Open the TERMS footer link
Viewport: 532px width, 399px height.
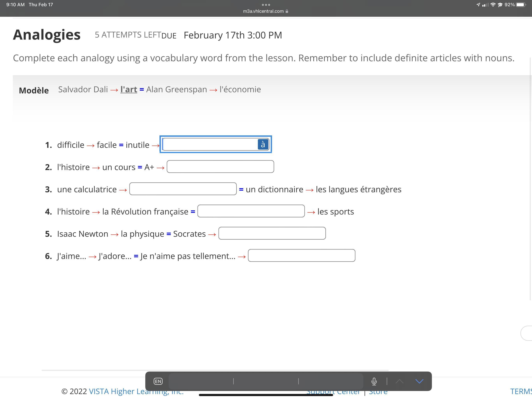click(521, 392)
